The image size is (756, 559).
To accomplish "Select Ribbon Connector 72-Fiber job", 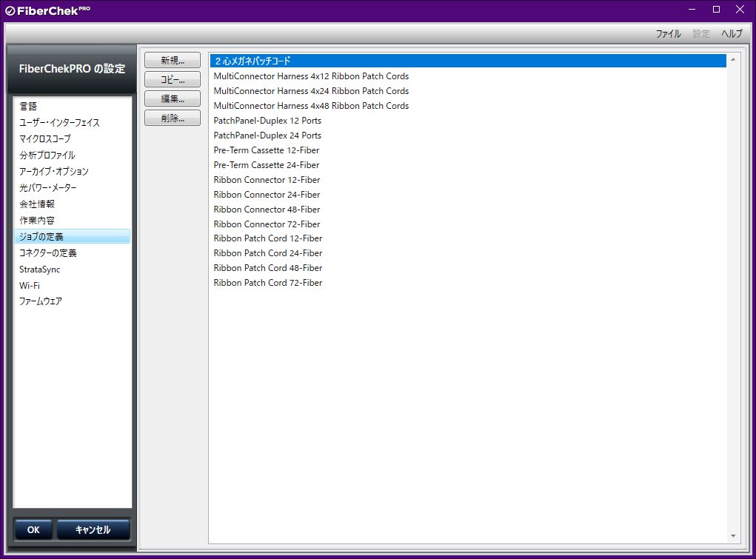I will (468, 224).
